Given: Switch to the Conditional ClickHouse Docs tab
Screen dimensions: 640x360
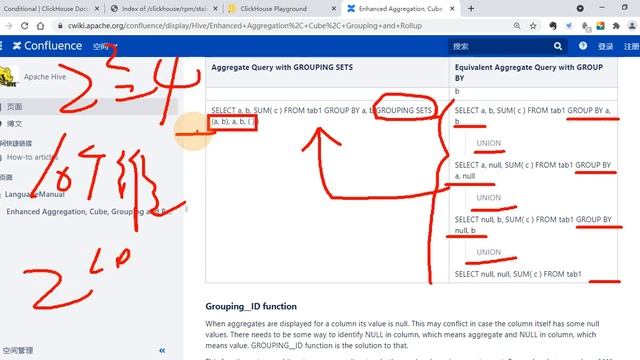Looking at the screenshot, I should (45, 9).
